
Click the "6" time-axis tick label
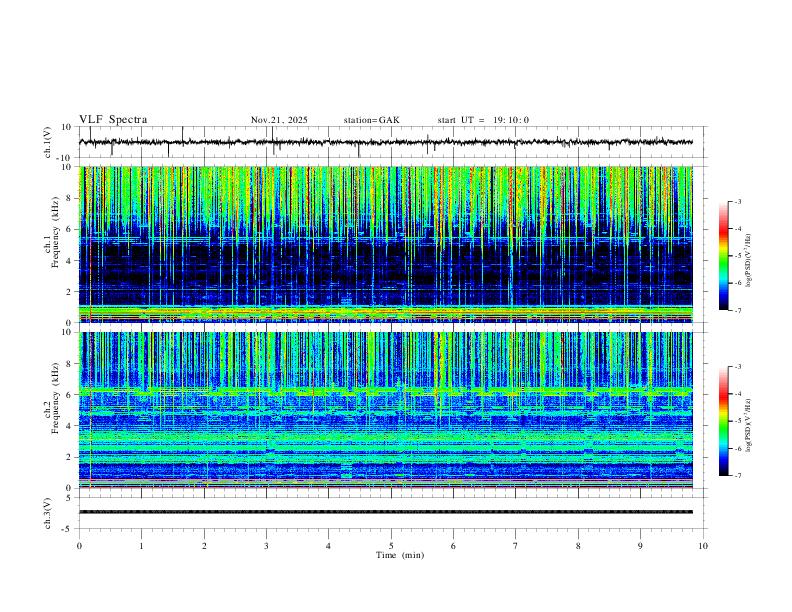[x=453, y=546]
